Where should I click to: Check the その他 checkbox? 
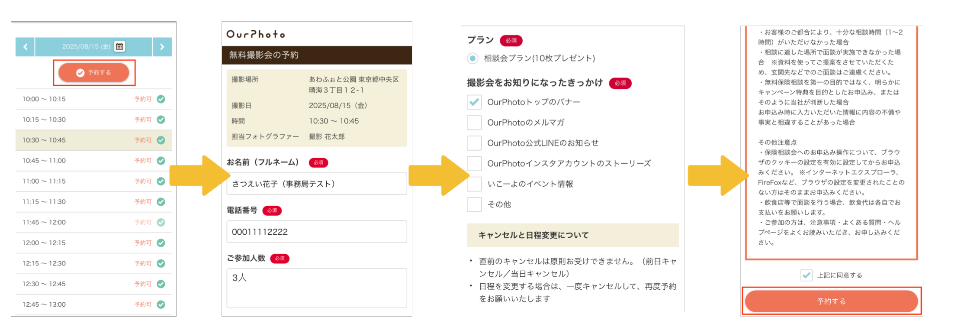[474, 204]
